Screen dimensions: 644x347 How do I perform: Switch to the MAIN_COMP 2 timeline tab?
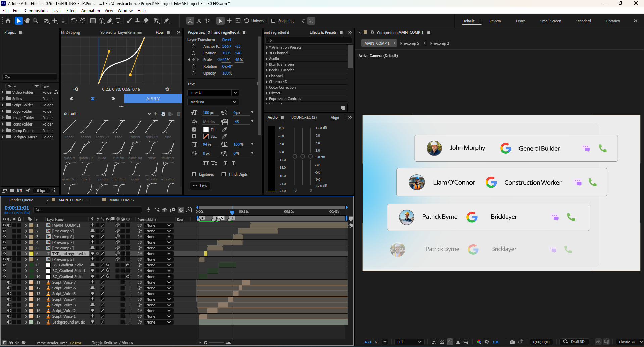pyautogui.click(x=121, y=200)
